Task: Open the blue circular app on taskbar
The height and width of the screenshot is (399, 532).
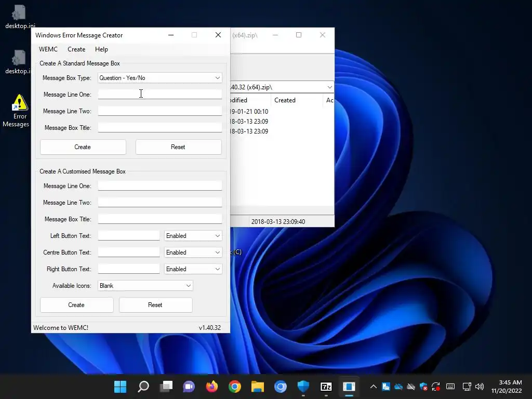Action: 280,387
